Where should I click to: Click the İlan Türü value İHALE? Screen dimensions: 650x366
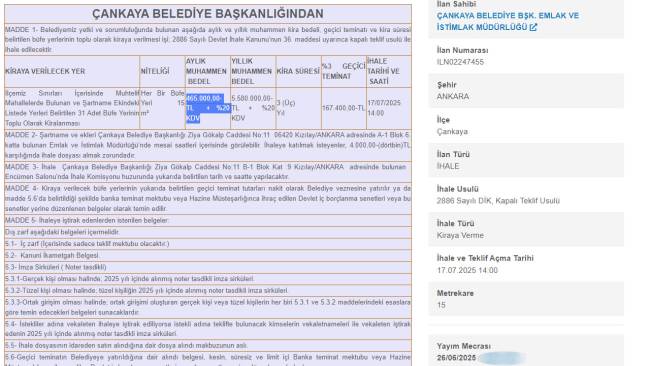(x=448, y=166)
